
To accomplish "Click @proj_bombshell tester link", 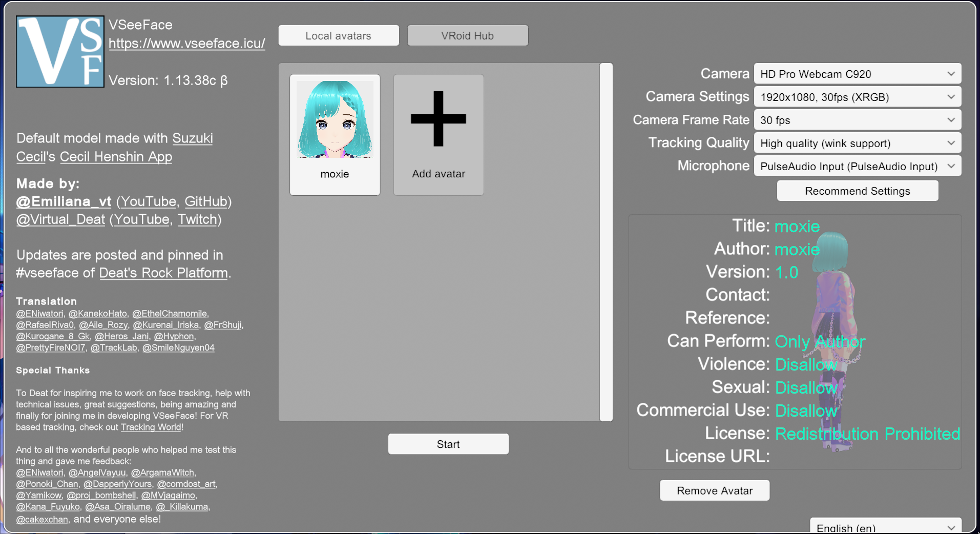I will click(x=101, y=495).
